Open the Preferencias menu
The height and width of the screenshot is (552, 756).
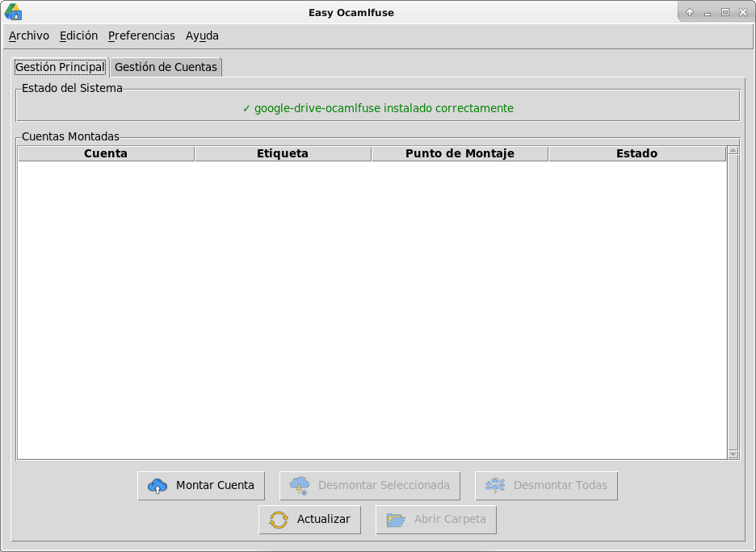click(x=141, y=36)
